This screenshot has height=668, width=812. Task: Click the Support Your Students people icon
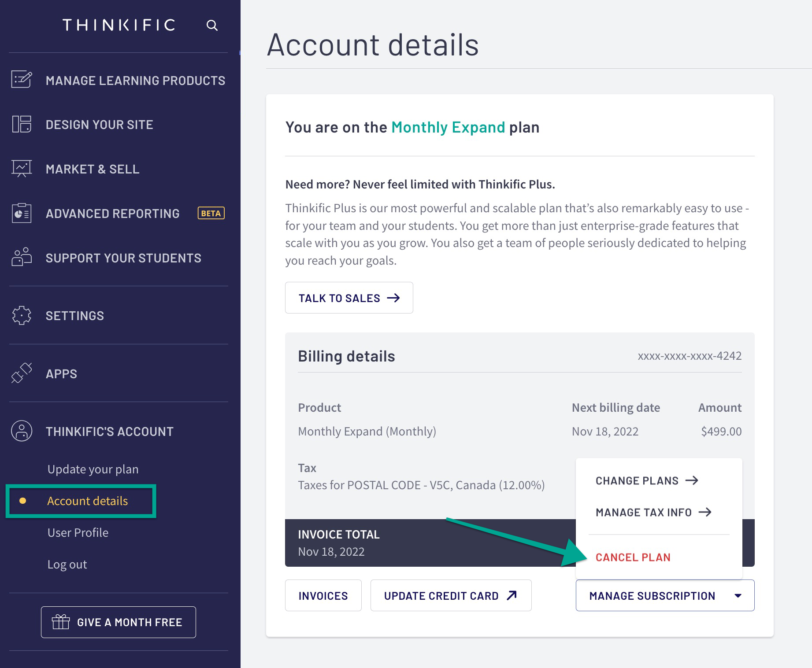(22, 257)
